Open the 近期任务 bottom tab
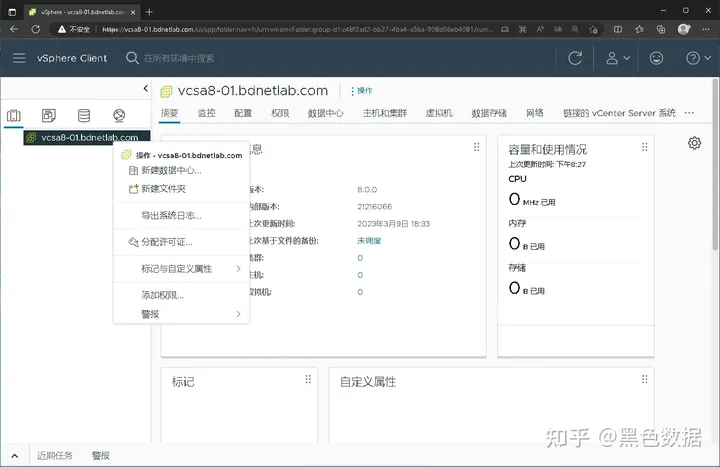Image resolution: width=720 pixels, height=467 pixels. point(55,456)
